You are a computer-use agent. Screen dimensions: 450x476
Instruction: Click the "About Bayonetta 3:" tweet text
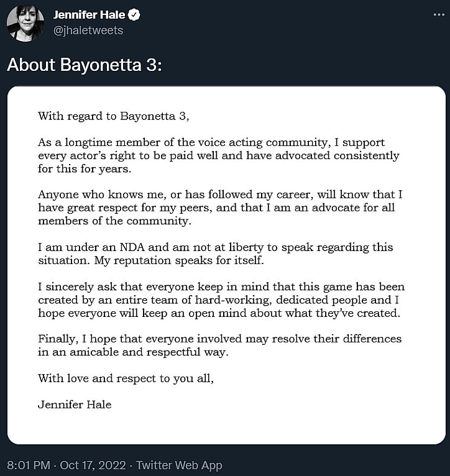pyautogui.click(x=84, y=65)
